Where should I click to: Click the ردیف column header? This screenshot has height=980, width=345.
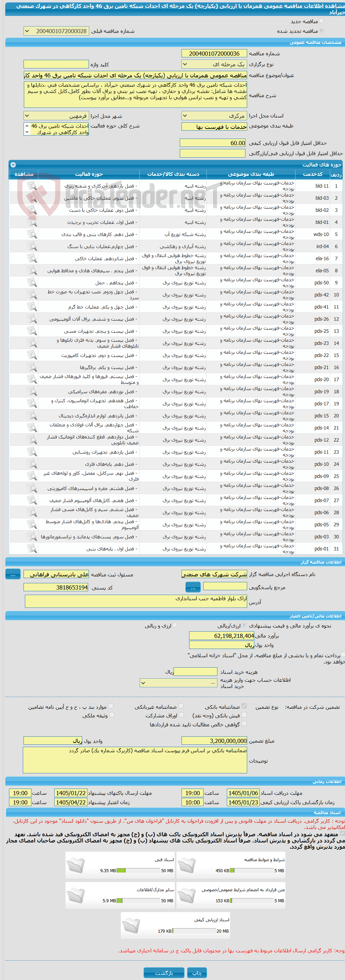pos(336,175)
